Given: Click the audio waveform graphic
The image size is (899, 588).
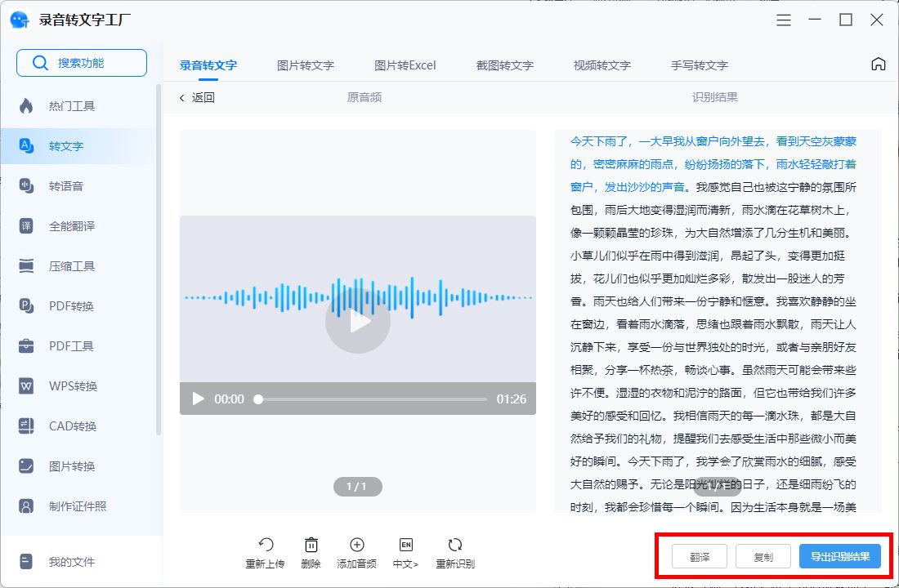Looking at the screenshot, I should (358, 297).
